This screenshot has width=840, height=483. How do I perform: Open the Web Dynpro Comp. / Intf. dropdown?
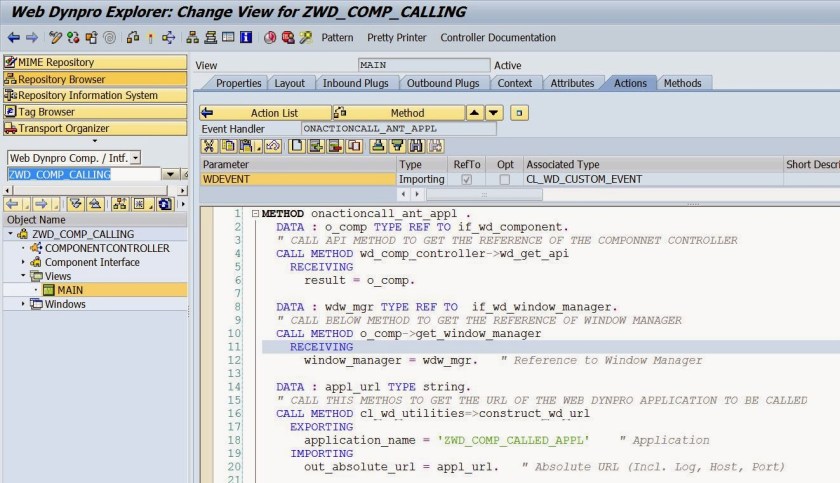click(x=136, y=157)
